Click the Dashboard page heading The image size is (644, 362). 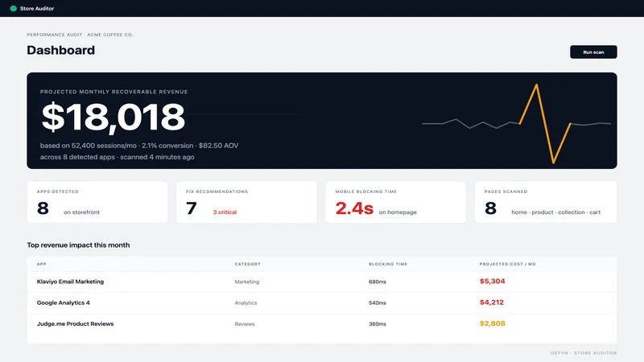click(x=61, y=50)
